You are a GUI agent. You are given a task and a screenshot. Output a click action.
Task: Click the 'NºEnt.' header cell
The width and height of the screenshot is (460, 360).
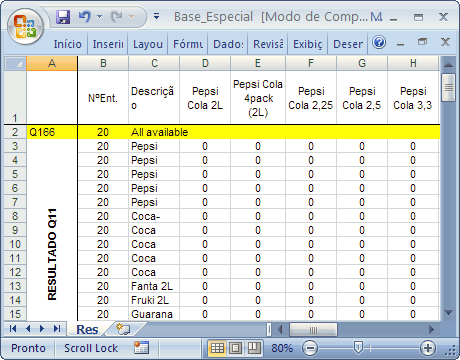103,97
